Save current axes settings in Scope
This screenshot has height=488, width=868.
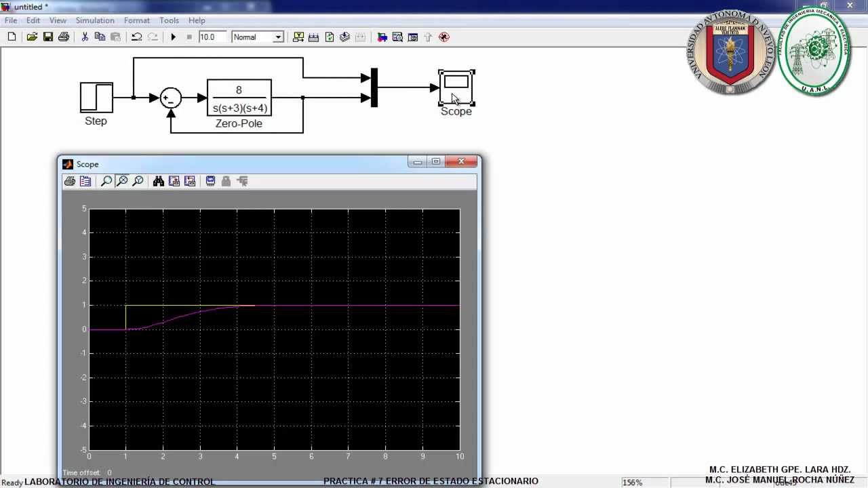174,181
